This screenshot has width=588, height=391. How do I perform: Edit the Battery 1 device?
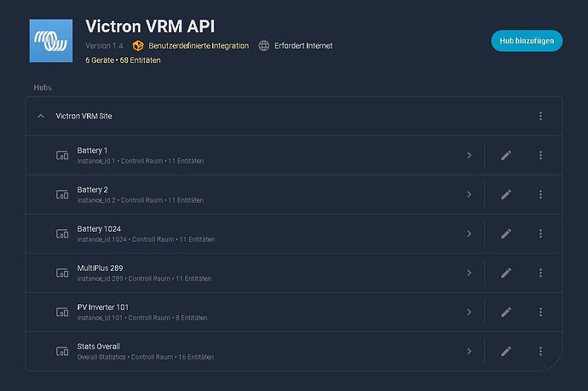(x=506, y=155)
